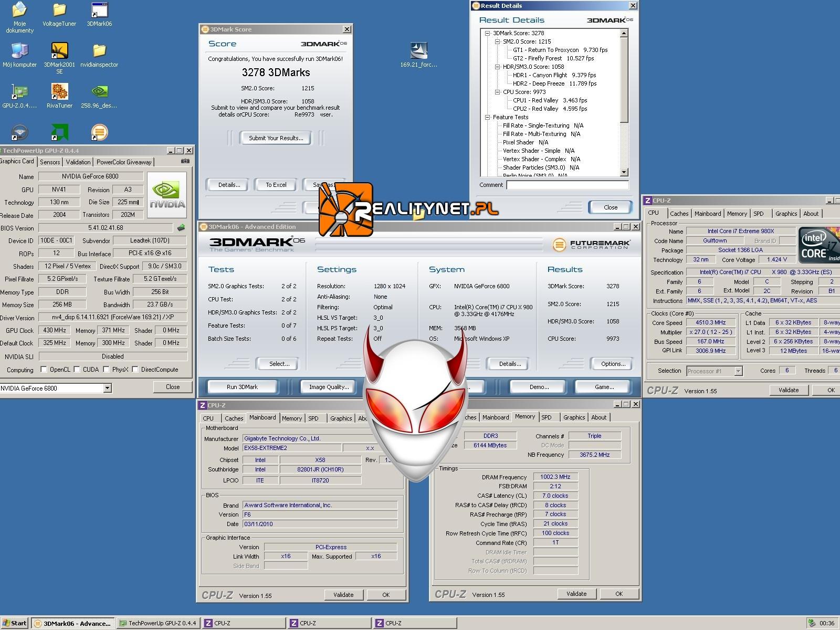This screenshot has height=630, width=840.
Task: Collapse 3DMark Score tree node
Action: coord(487,33)
